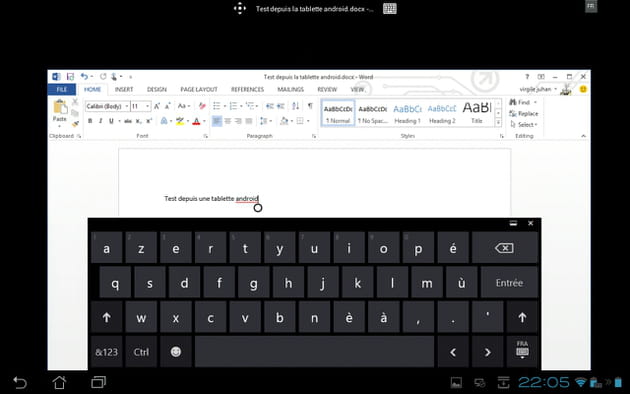Apply the Heading 2 style

tap(442, 113)
